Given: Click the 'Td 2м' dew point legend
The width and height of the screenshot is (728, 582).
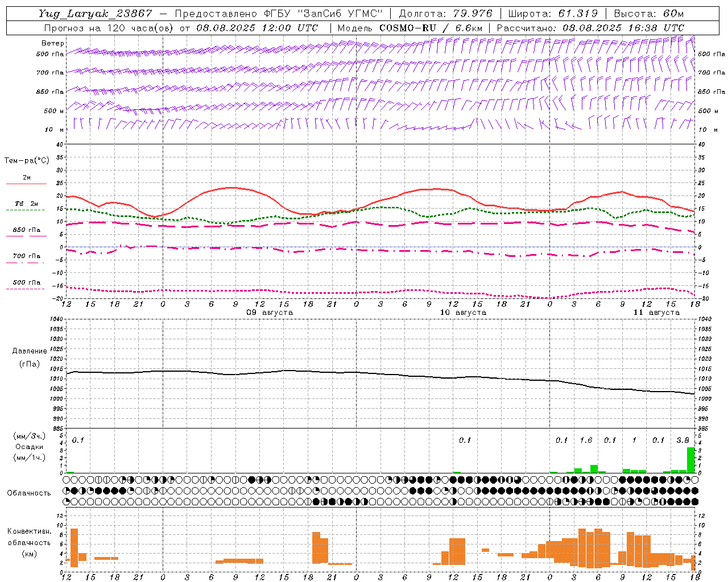Looking at the screenshot, I should 27,203.
